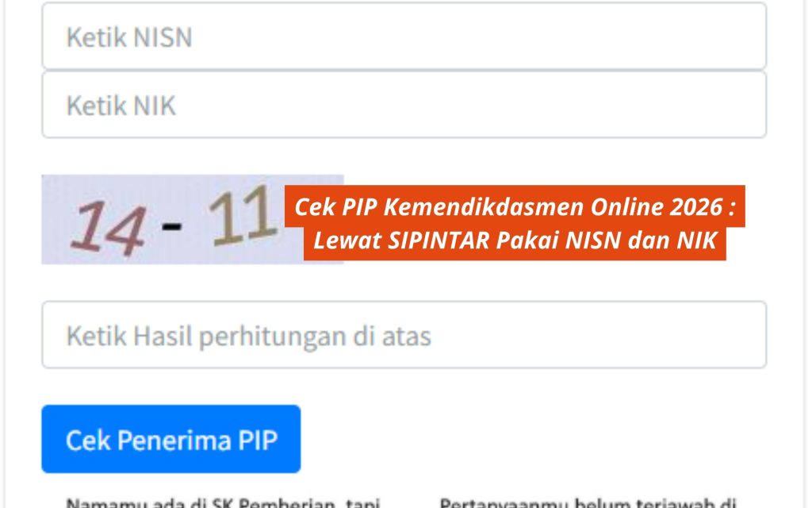Open the orange Cek PIP Kemendikdasmen Online 2026 headline
812x508 pixels.
515,207
